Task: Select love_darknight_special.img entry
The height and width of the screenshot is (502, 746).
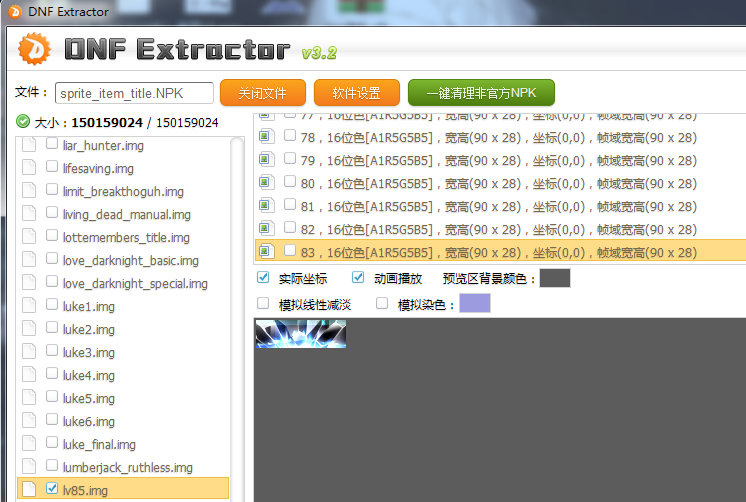Action: [135, 284]
